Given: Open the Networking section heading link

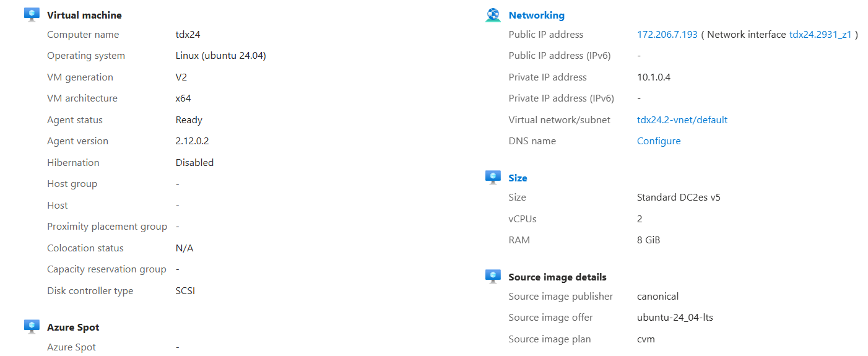Looking at the screenshot, I should (536, 15).
